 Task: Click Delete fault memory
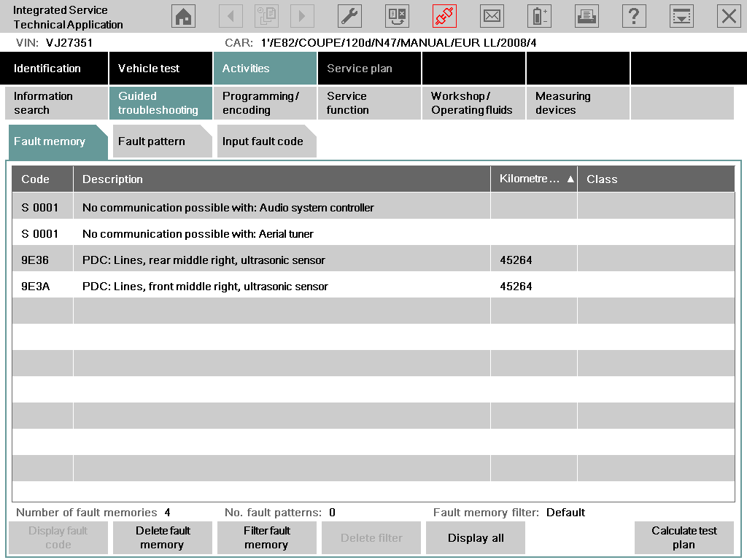click(162, 537)
